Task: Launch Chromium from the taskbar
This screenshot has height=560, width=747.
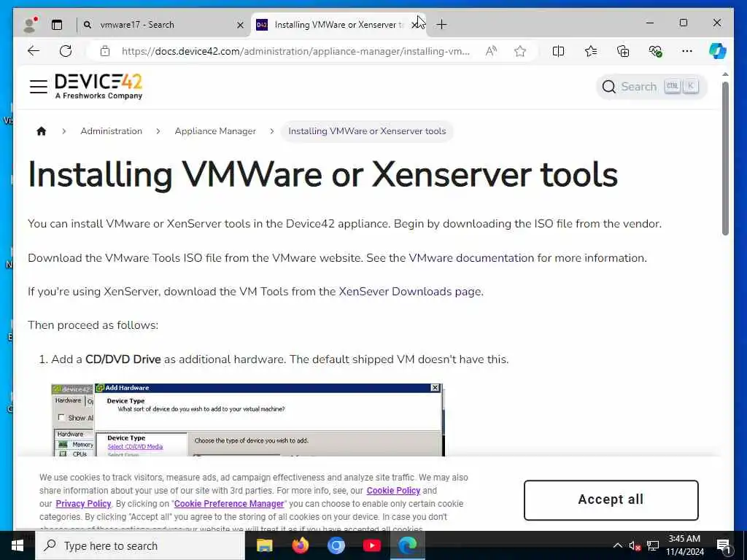Action: 336,545
